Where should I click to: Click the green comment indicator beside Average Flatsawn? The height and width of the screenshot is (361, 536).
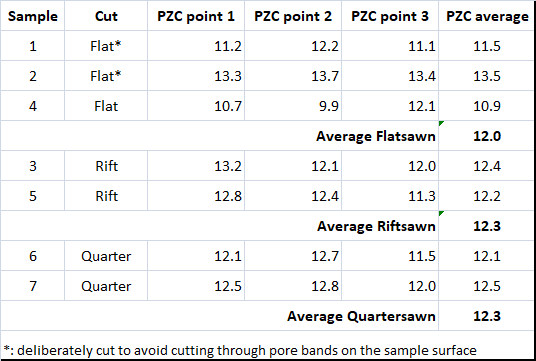pos(441,123)
